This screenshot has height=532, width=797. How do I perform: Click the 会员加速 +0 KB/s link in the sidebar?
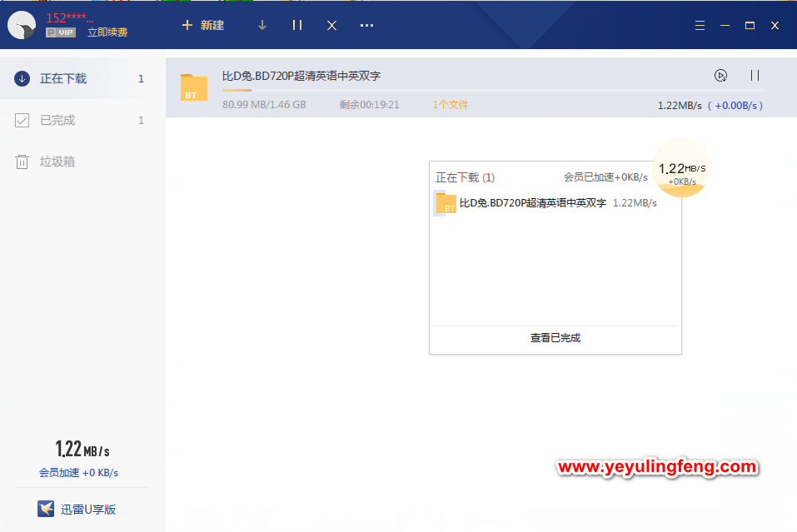(79, 473)
